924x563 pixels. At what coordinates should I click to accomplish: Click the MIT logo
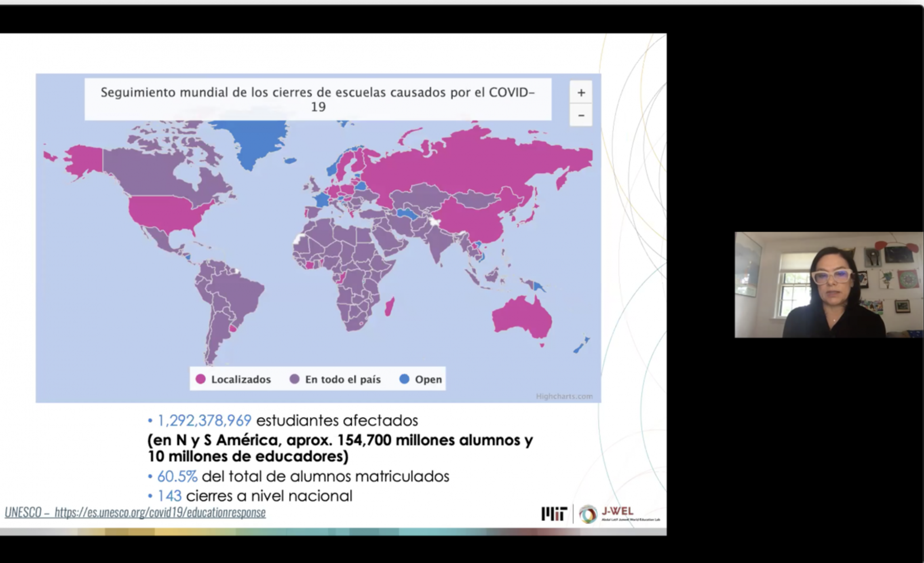coord(554,514)
